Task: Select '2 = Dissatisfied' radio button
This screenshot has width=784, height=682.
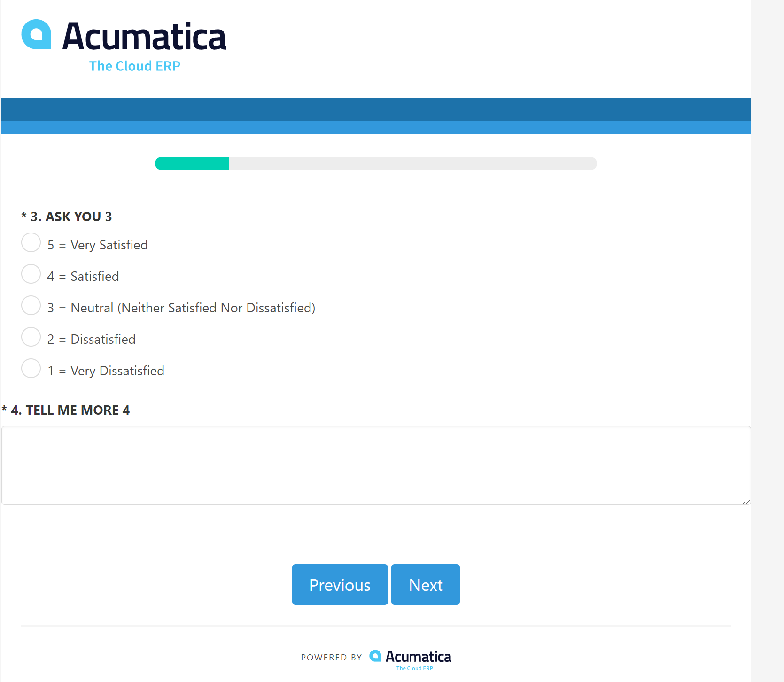Action: [31, 337]
